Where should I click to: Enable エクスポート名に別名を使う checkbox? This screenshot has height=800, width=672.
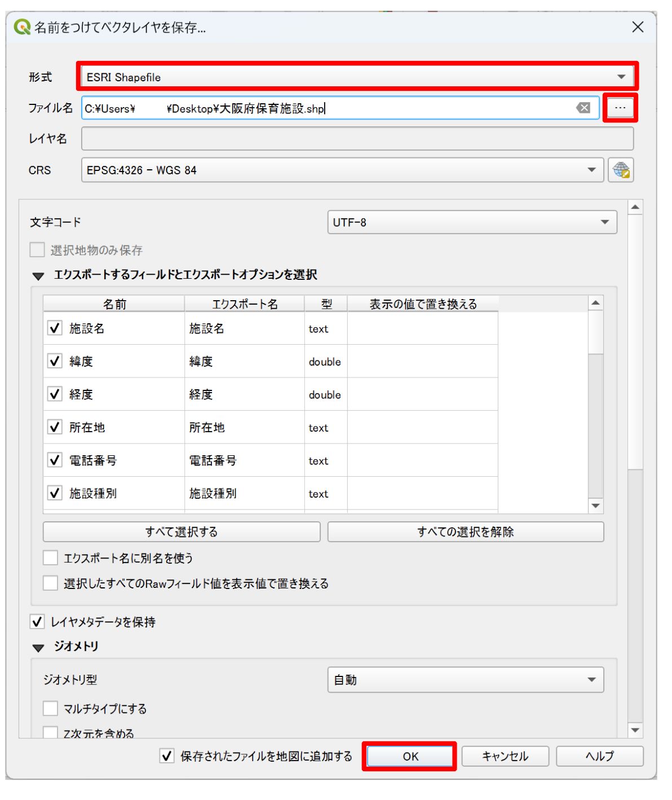pyautogui.click(x=51, y=558)
